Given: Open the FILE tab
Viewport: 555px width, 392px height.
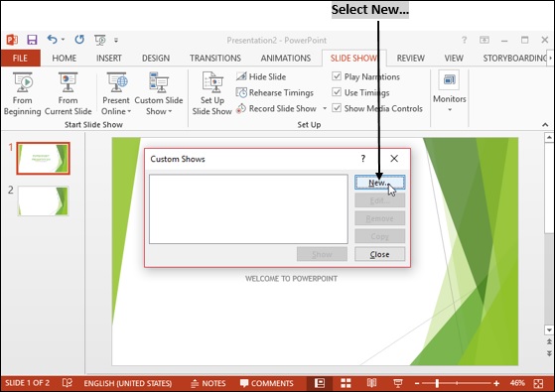Looking at the screenshot, I should 20,58.
